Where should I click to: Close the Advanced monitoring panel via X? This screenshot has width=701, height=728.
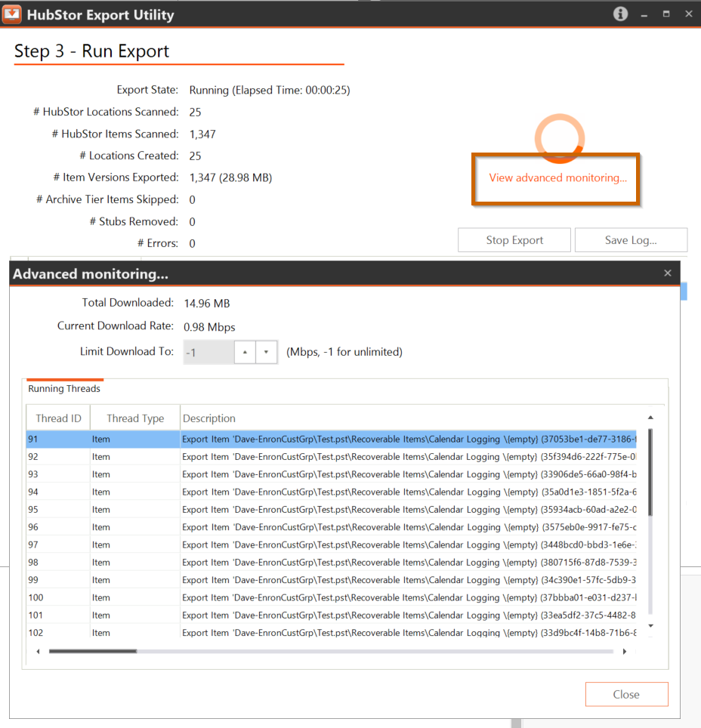[x=668, y=273]
